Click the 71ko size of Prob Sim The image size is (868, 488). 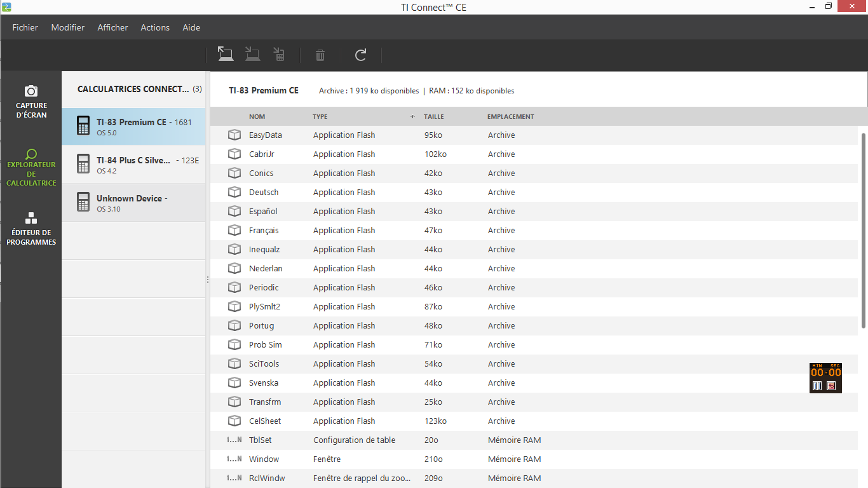pyautogui.click(x=433, y=344)
